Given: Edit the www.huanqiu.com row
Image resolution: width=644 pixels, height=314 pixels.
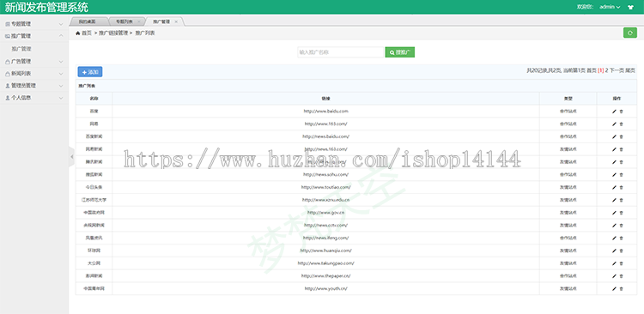Looking at the screenshot, I should tap(614, 251).
